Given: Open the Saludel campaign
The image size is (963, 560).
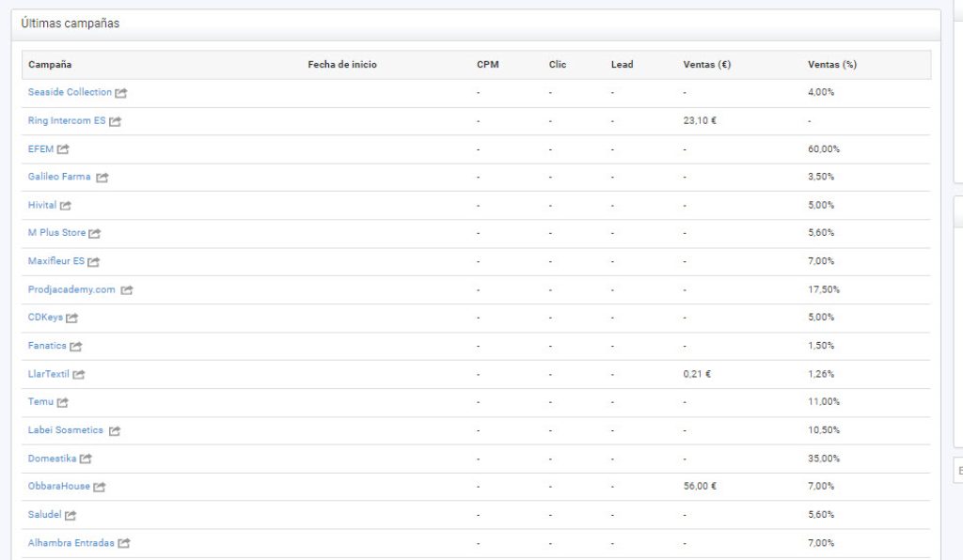Looking at the screenshot, I should pos(44,515).
